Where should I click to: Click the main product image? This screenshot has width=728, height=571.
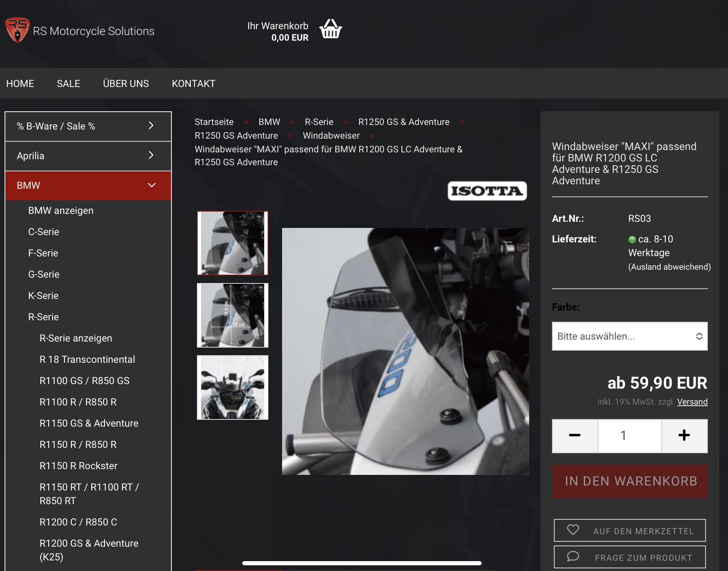(405, 351)
